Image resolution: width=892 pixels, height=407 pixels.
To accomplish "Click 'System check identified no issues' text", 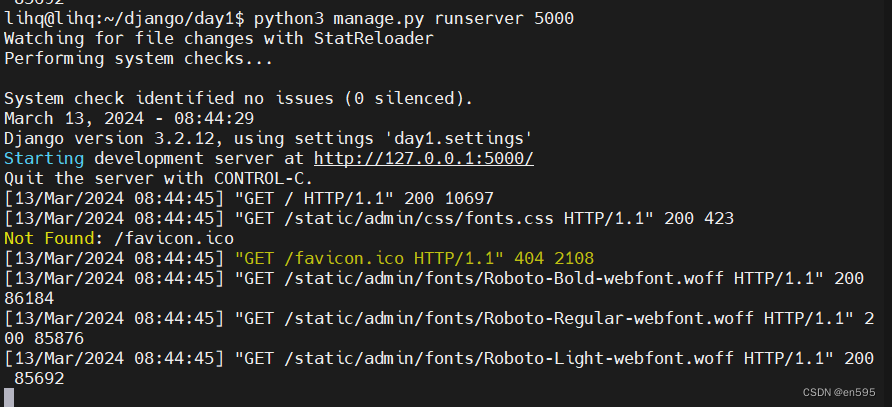I will [x=169, y=98].
